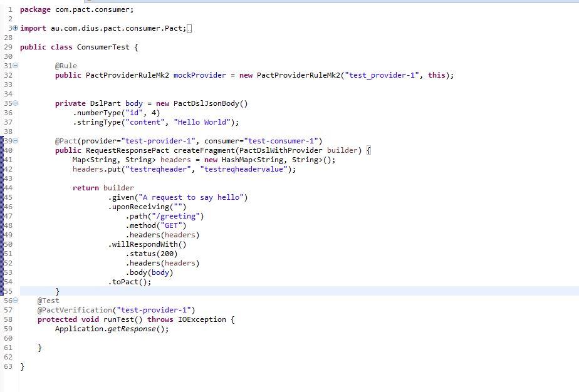Click the "/greeting" path string

coord(175,216)
